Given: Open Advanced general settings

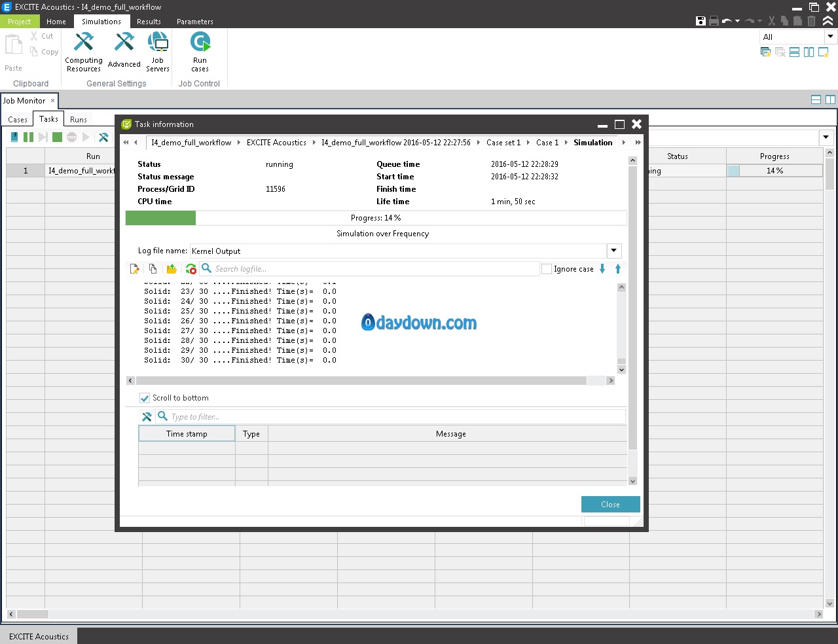Looking at the screenshot, I should (x=124, y=50).
